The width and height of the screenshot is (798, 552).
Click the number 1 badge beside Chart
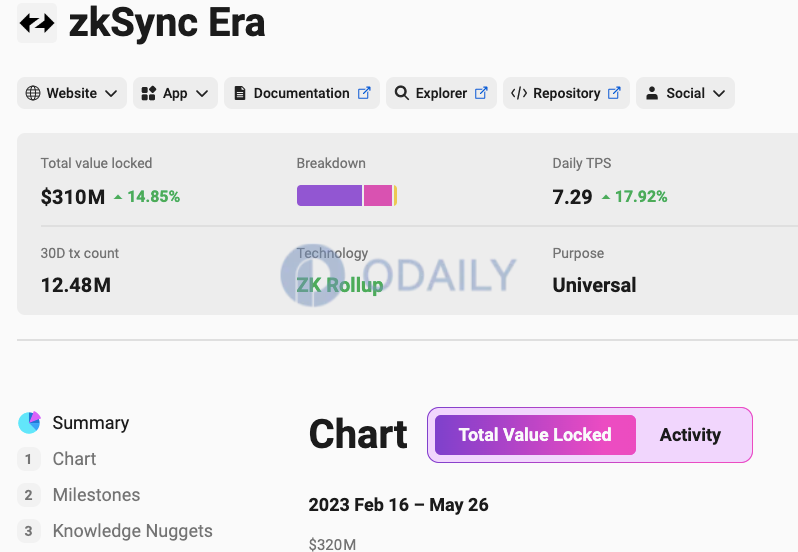tap(28, 459)
